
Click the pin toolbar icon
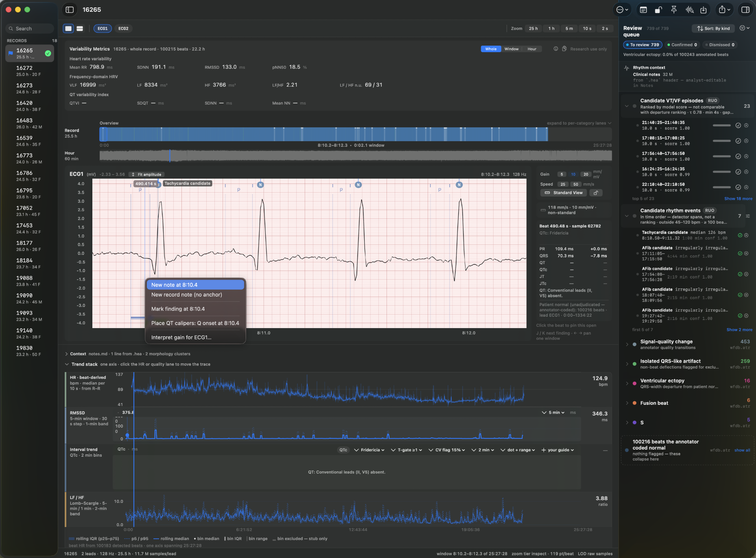[x=674, y=10]
